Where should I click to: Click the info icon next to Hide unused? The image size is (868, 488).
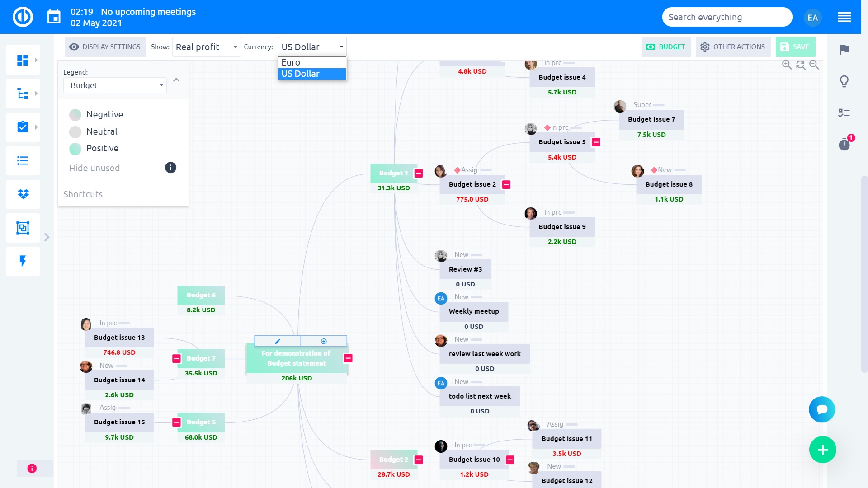170,168
